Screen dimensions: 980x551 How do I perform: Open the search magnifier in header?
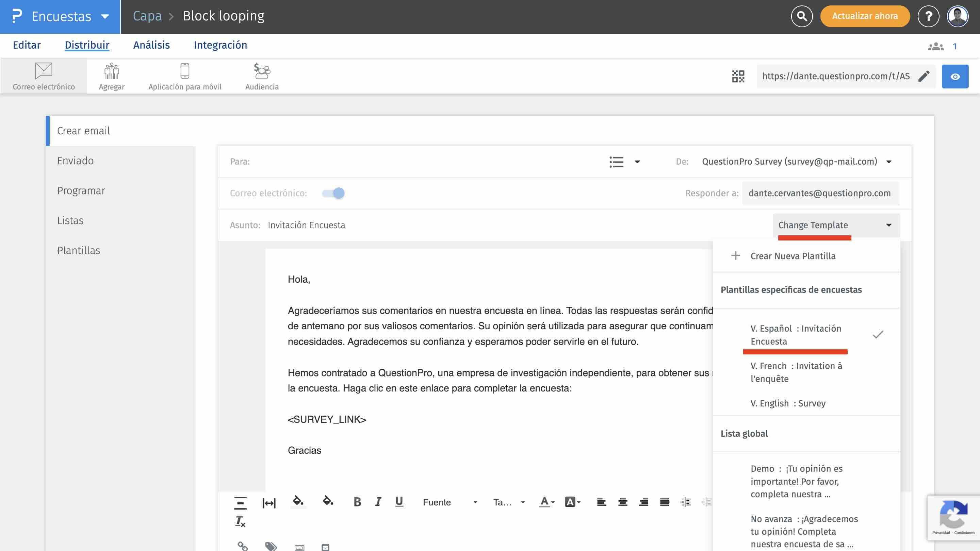pos(802,16)
